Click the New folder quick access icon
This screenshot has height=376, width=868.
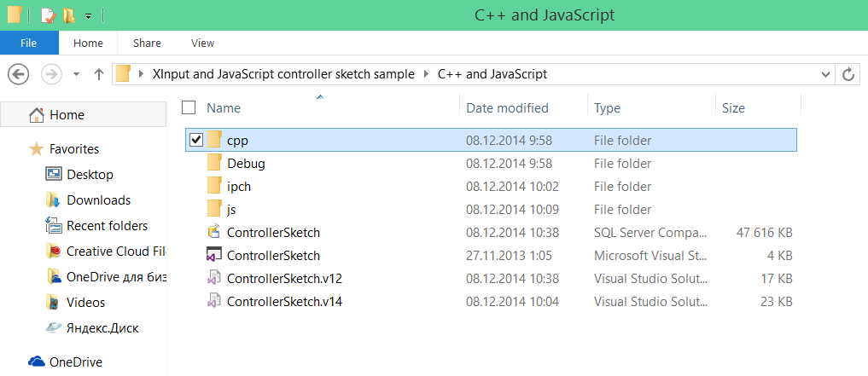[x=68, y=15]
